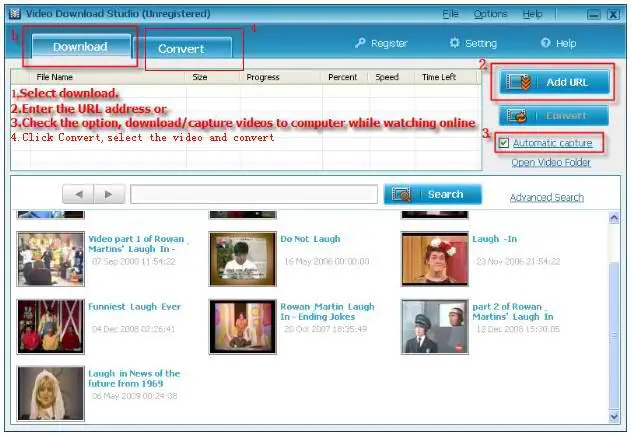Open the File menu

450,14
